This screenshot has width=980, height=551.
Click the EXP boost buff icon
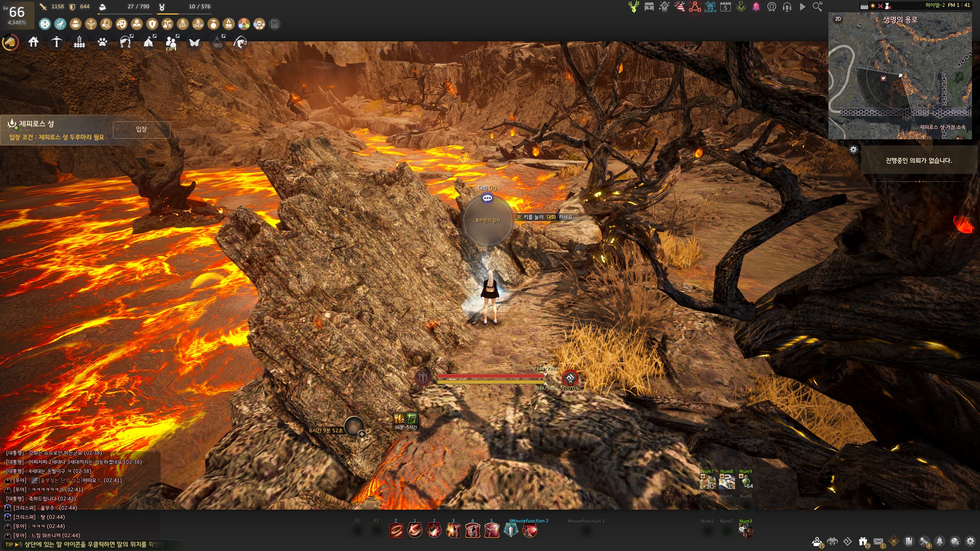[183, 24]
